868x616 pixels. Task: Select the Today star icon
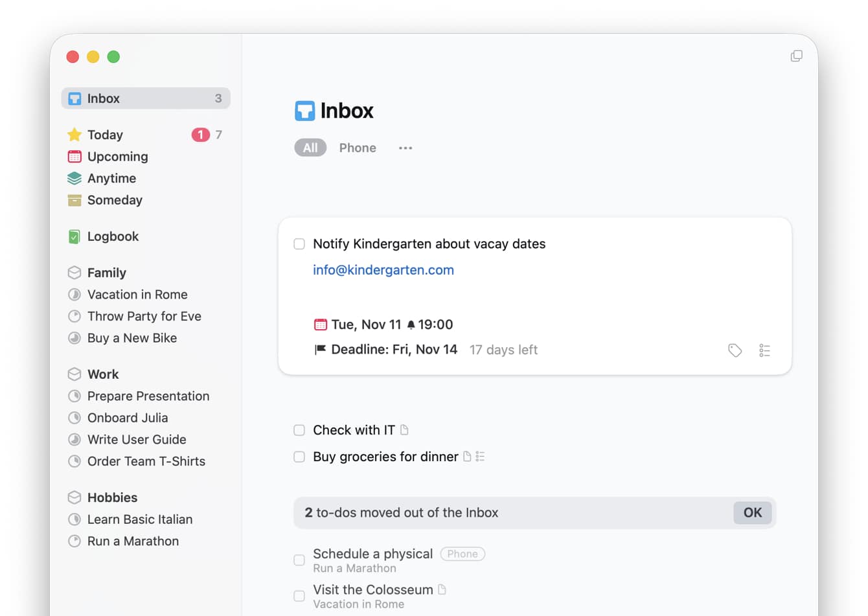tap(74, 134)
